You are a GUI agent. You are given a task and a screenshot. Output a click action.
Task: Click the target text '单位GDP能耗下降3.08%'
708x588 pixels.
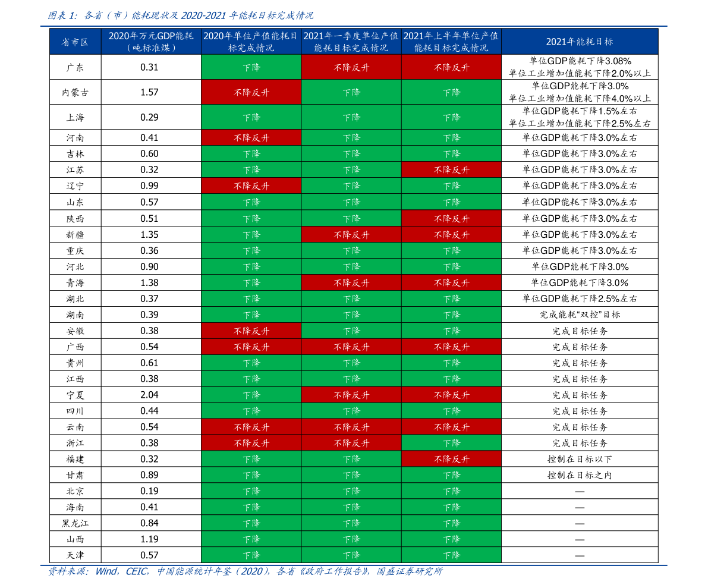point(580,61)
